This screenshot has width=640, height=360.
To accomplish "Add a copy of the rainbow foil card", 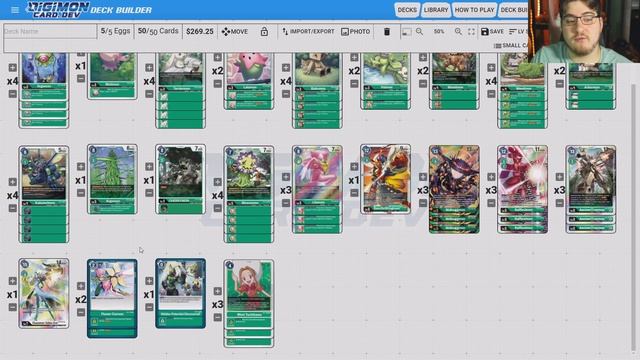I will coord(12,281).
